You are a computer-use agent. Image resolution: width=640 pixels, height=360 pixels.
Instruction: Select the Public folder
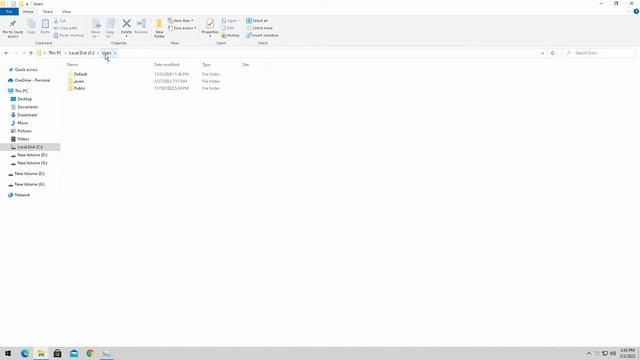click(80, 88)
